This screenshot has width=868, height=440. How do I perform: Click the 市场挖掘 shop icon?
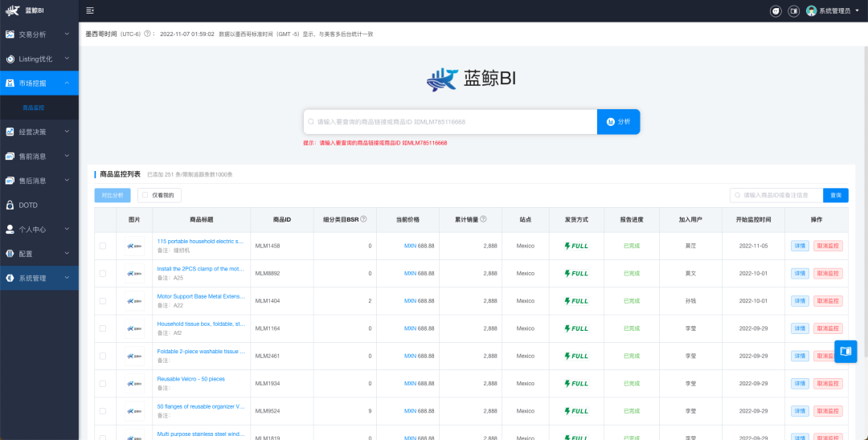click(10, 83)
